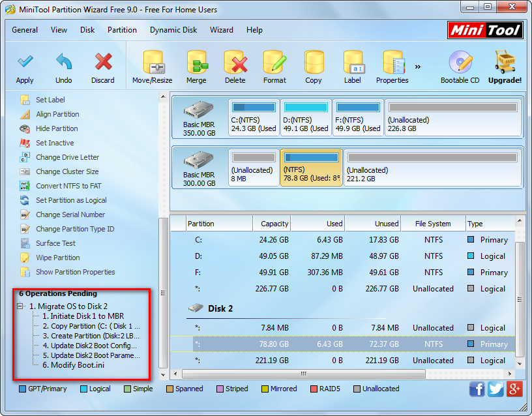Screen dimensions: 532x416
Task: Select the 7.84 MB unallocated row
Action: [x=343, y=328]
